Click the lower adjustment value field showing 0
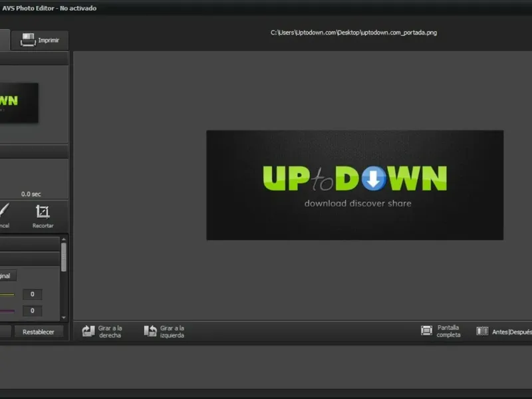Image resolution: width=532 pixels, height=399 pixels. pyautogui.click(x=32, y=311)
